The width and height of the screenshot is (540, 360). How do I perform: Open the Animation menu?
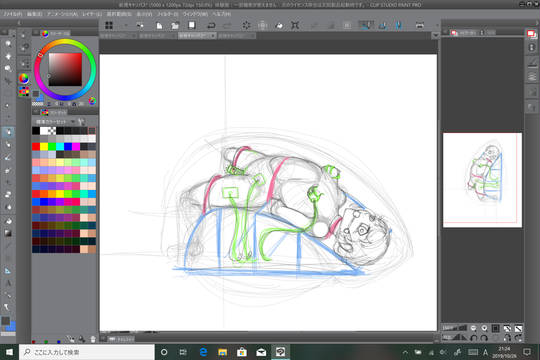(x=62, y=14)
